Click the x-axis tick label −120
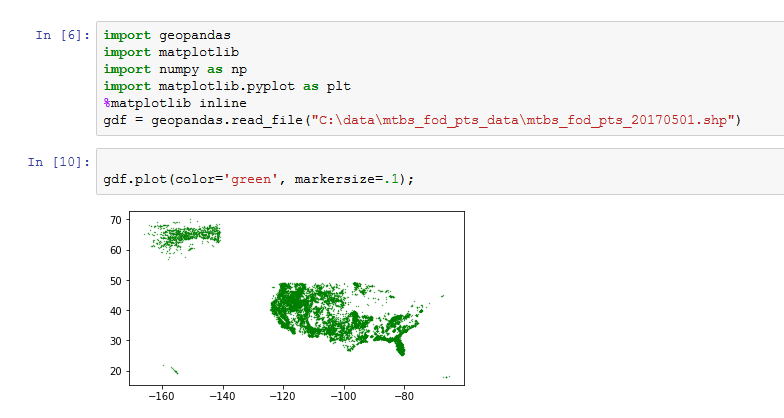 [282, 396]
